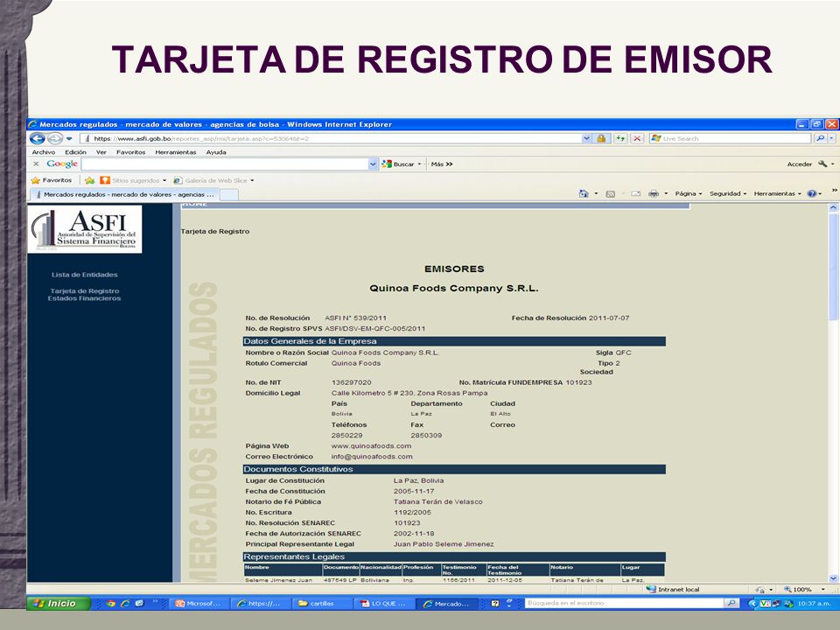This screenshot has width=840, height=630.
Task: Expand the address bar history dropdown
Action: pos(586,139)
